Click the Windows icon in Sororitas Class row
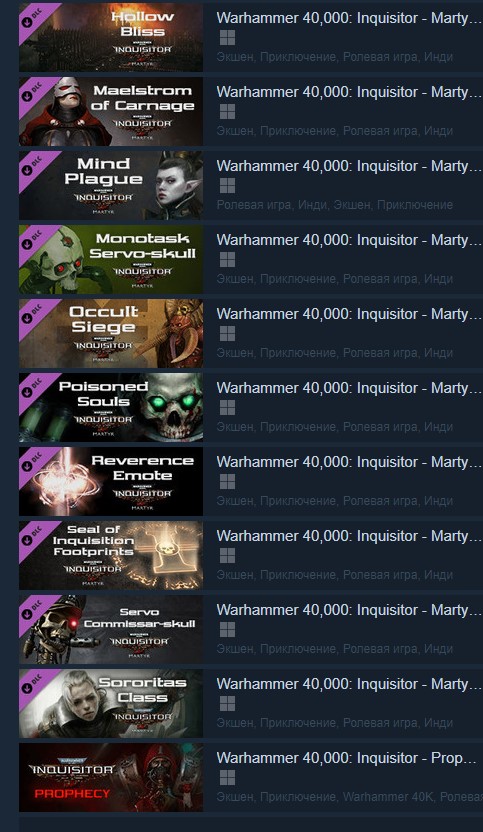Screen dimensions: 483x832 coord(227,704)
